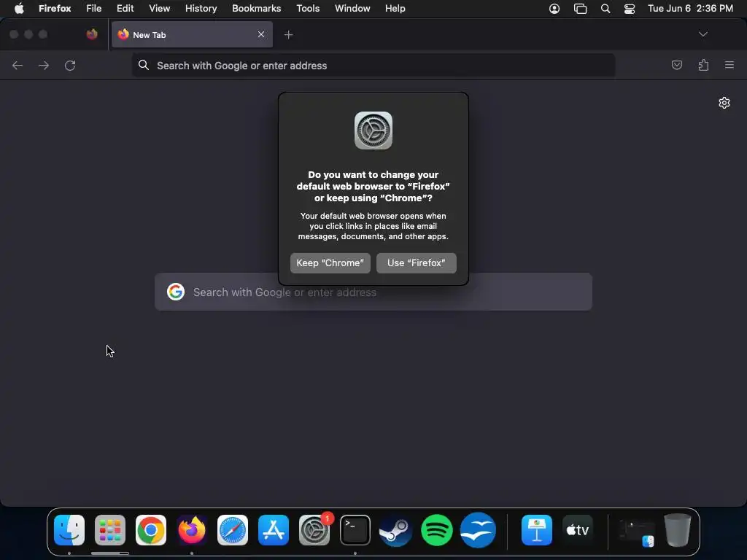Open Terminal from the Dock
The width and height of the screenshot is (747, 560).
tap(355, 530)
